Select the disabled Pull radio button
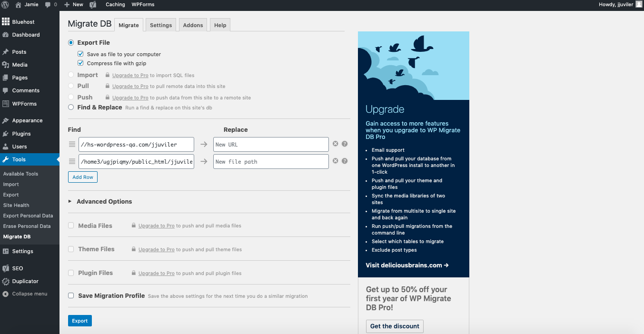This screenshot has height=334, width=644. point(71,86)
